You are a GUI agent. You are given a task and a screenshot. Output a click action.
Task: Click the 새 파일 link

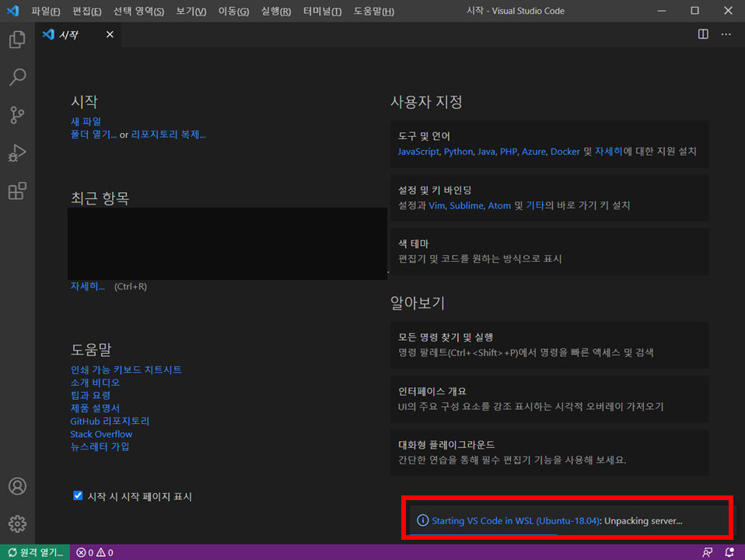pyautogui.click(x=86, y=121)
